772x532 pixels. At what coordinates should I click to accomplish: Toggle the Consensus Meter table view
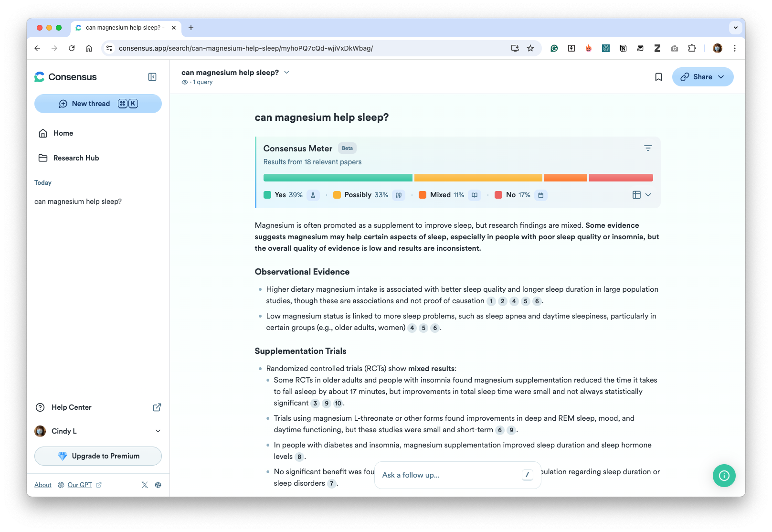tap(636, 195)
